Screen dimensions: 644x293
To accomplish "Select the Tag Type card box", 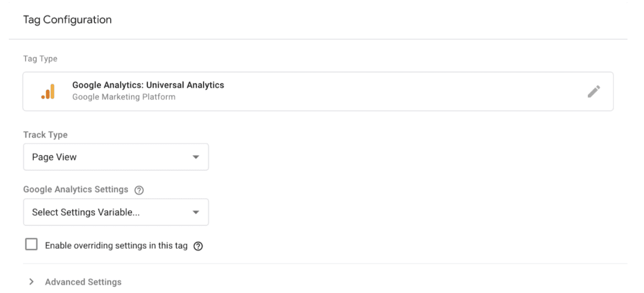I will click(x=318, y=91).
